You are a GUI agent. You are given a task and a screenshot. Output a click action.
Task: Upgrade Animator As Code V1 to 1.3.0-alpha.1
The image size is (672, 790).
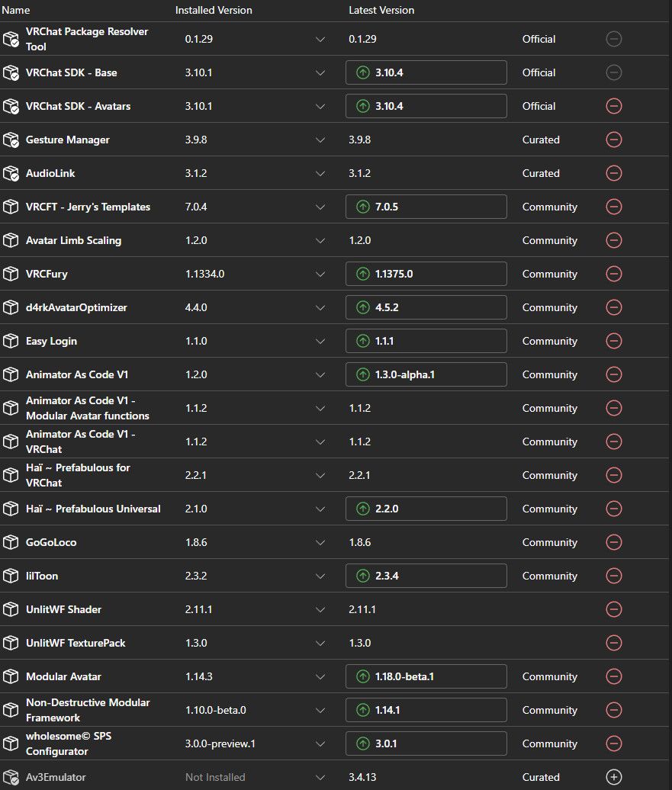click(x=426, y=374)
